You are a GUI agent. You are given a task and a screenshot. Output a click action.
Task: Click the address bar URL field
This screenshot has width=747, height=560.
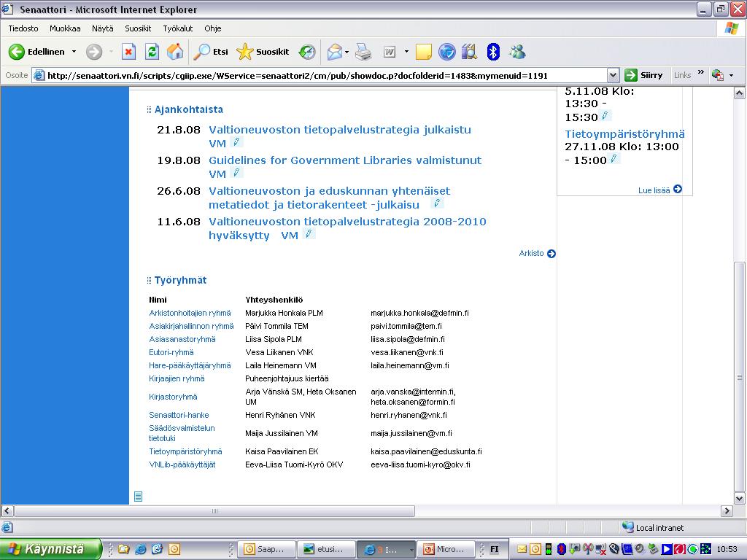pos(320,75)
